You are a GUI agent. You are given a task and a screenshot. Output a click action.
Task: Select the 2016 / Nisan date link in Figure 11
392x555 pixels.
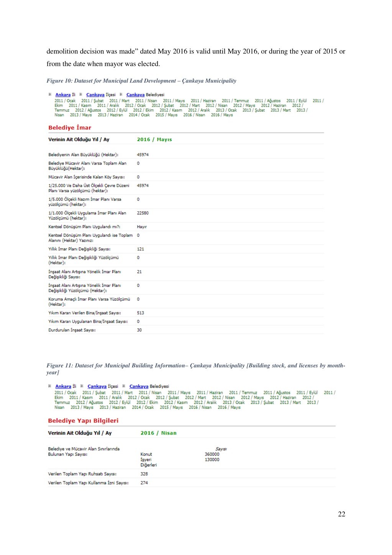tap(200, 407)
